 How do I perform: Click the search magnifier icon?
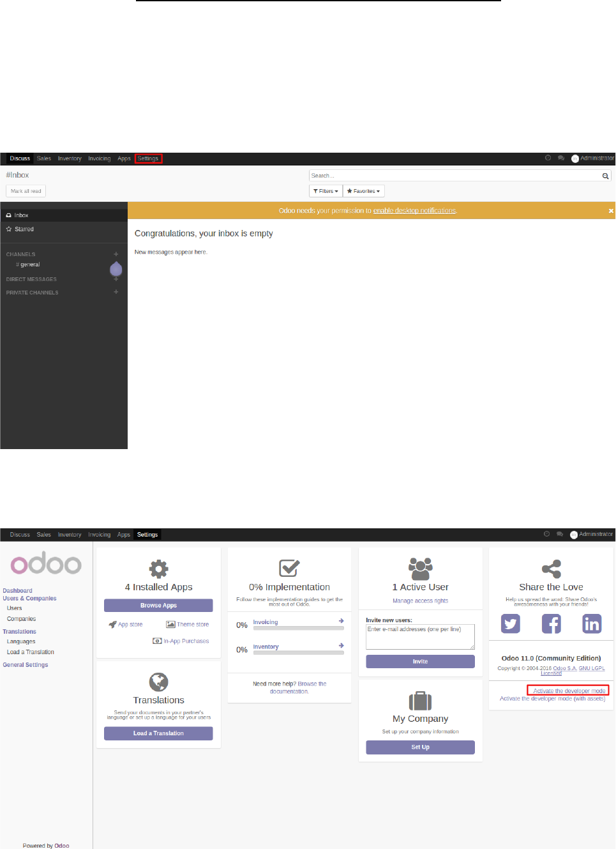pyautogui.click(x=605, y=176)
